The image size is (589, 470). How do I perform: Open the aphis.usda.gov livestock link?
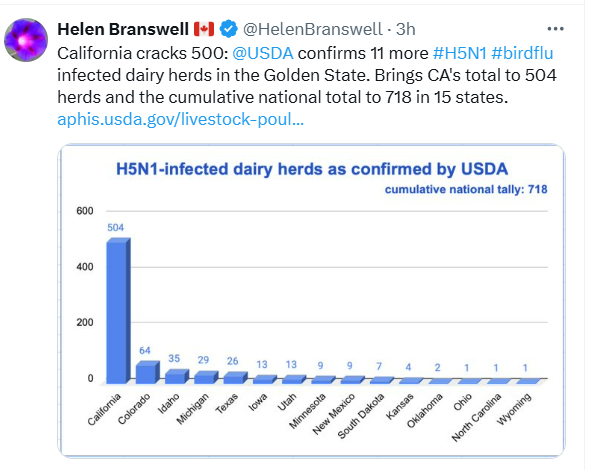180,119
